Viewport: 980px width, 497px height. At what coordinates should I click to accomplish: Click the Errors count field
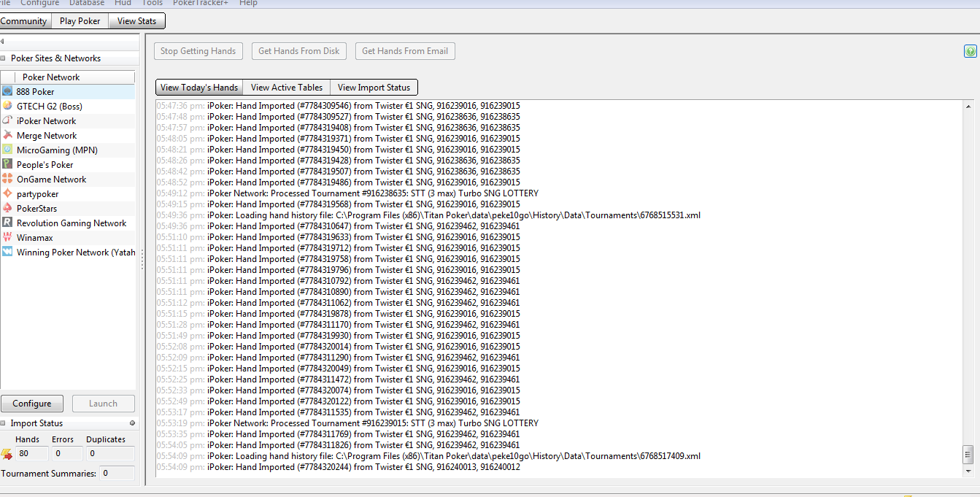coord(66,454)
